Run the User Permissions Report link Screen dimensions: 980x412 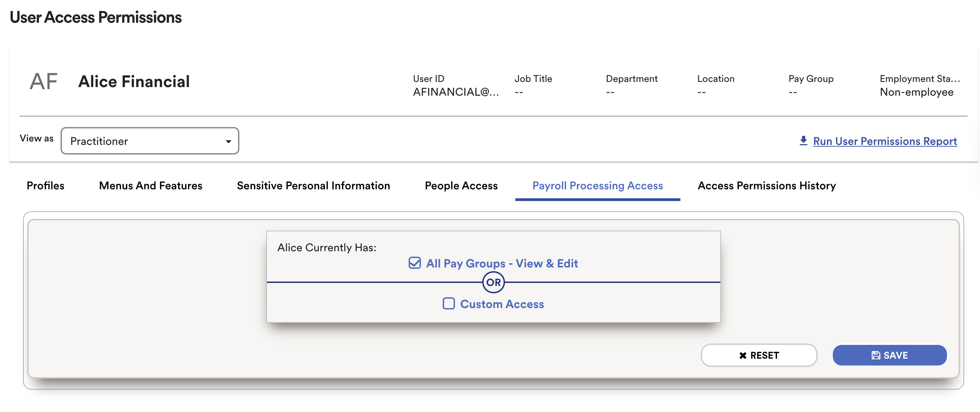pyautogui.click(x=885, y=141)
